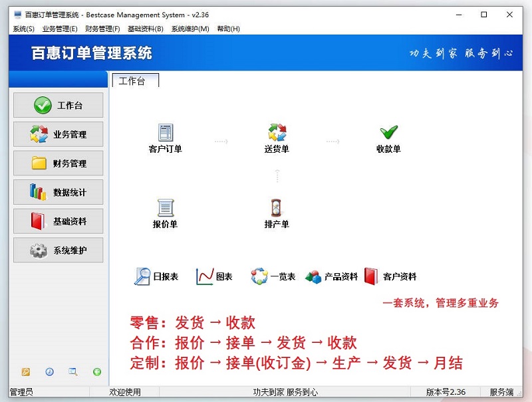Maximize the Bestcase Management System window

tap(484, 15)
